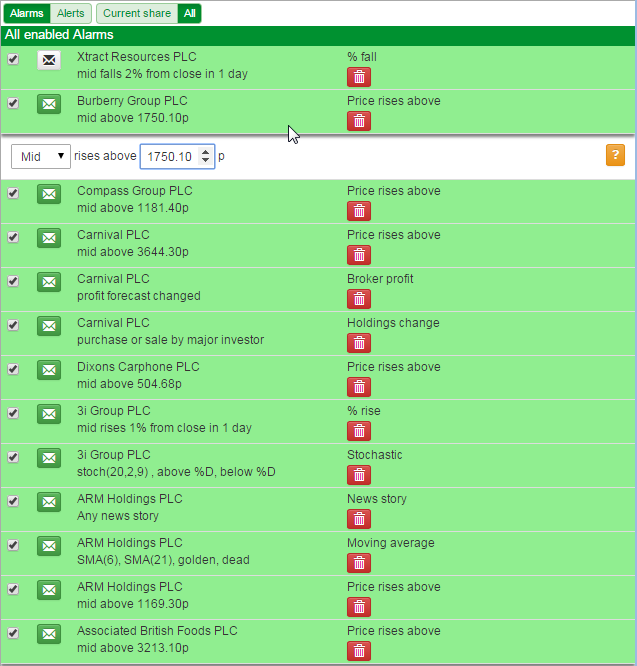This screenshot has height=666, width=637.
Task: Click the email icon for Xtract Resources PLC
Action: [x=49, y=60]
